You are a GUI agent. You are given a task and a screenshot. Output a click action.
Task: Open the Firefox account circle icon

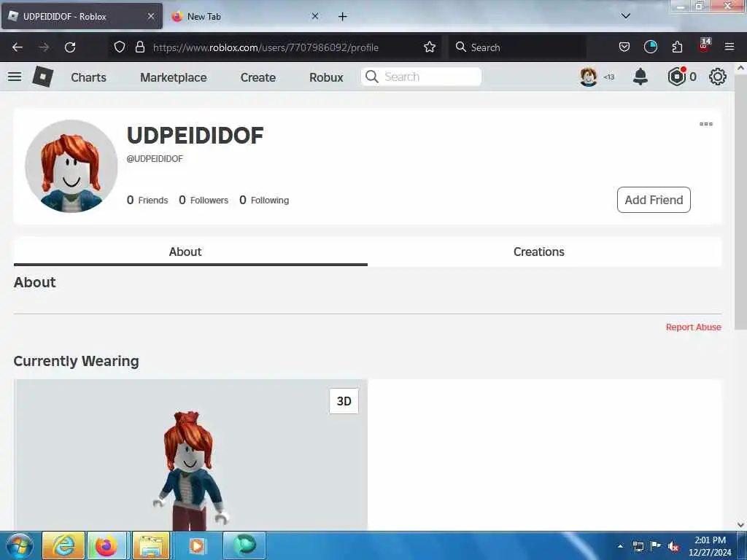click(x=650, y=47)
